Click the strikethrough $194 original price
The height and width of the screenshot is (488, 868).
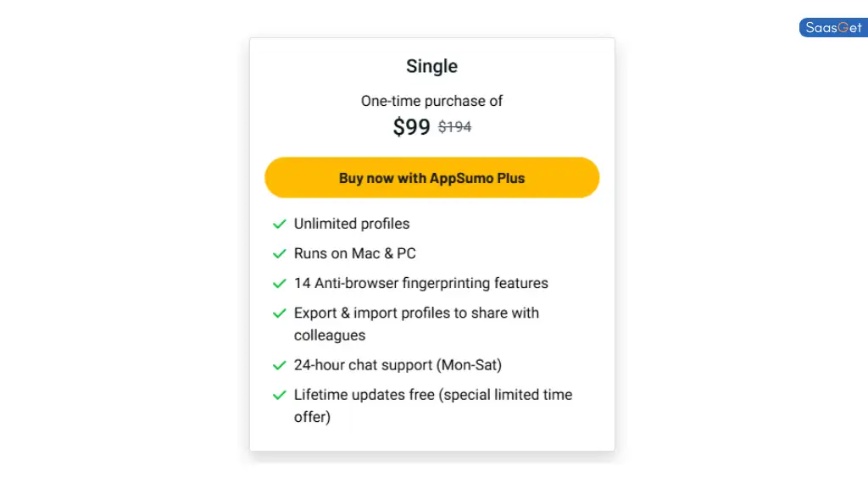click(453, 126)
